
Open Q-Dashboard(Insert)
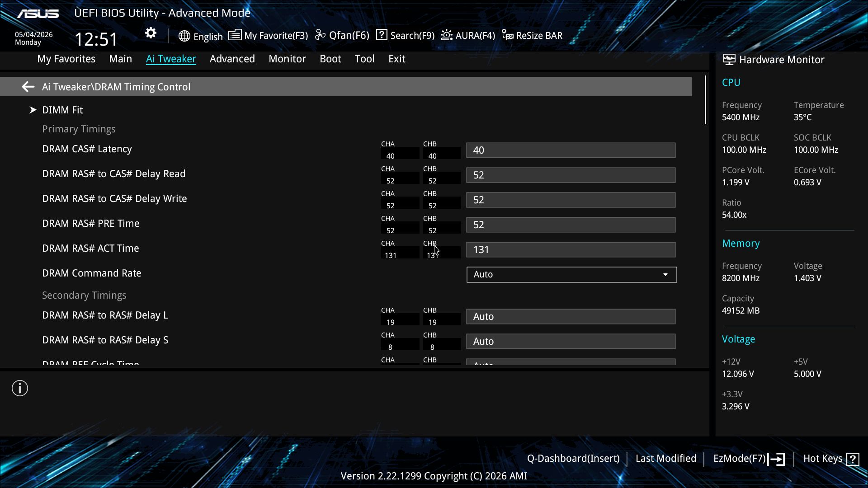coord(573,459)
